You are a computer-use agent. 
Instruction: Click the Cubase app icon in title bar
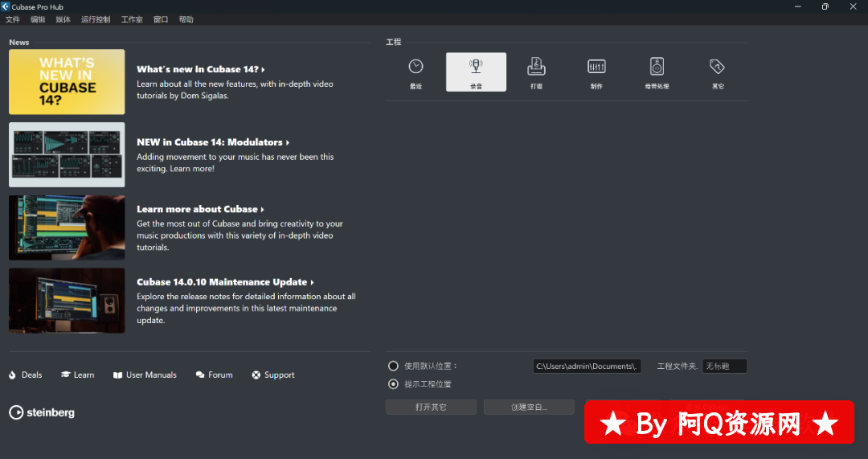tap(6, 6)
